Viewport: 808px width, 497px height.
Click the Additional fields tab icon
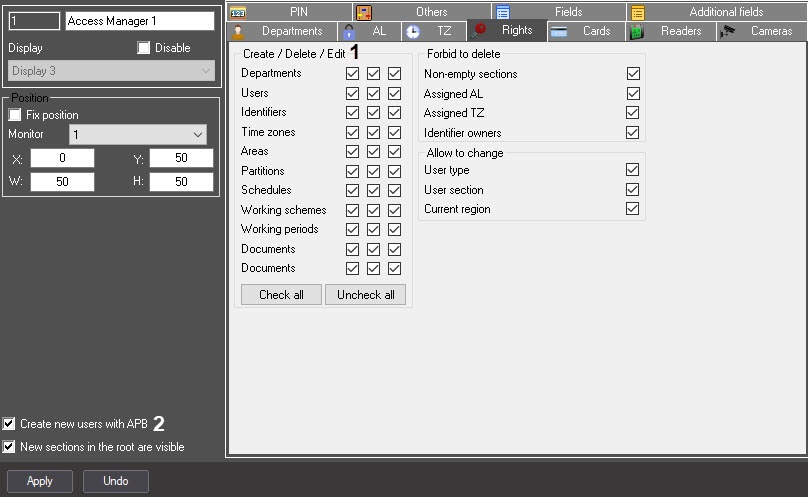pos(638,12)
